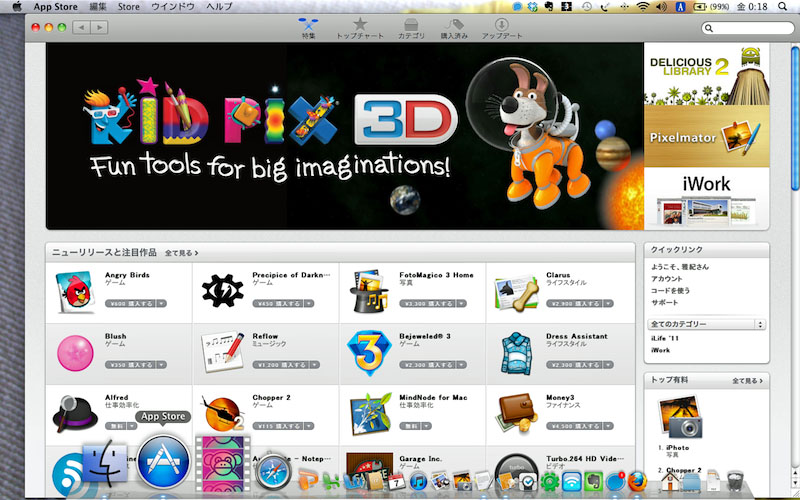Buy Reflow for ¥1,200

point(281,365)
